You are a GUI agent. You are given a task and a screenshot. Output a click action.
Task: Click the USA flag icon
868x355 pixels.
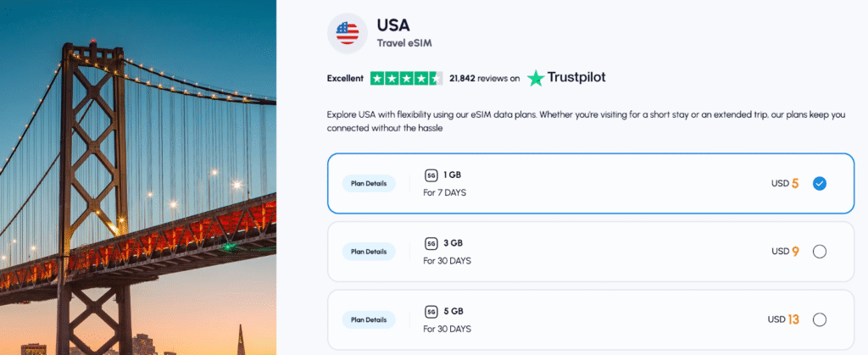tap(347, 32)
